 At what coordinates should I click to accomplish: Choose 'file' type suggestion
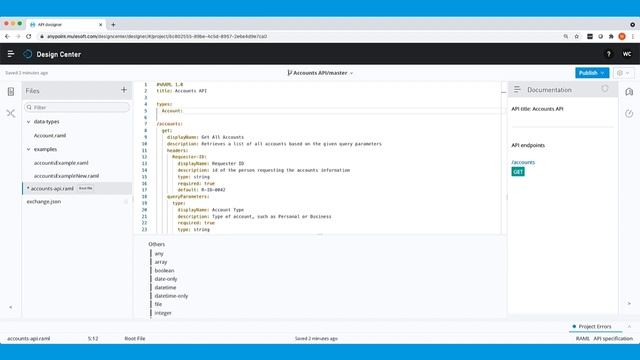(x=158, y=304)
